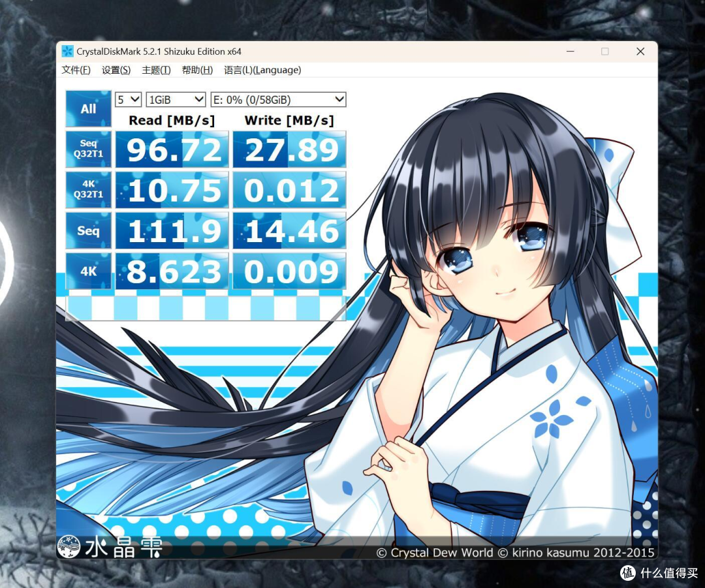
Task: Start the 4K Q32T1 benchmark
Action: (88, 190)
